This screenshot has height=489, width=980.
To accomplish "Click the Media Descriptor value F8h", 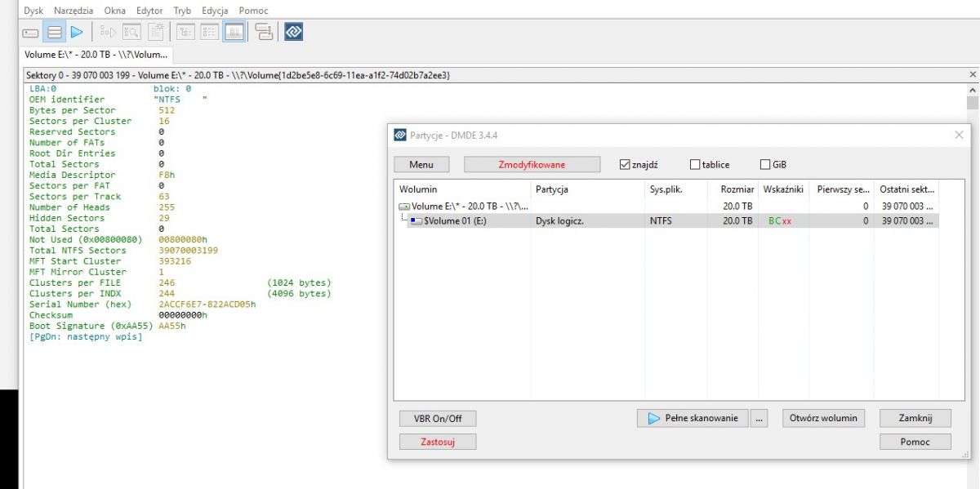I will click(x=167, y=175).
